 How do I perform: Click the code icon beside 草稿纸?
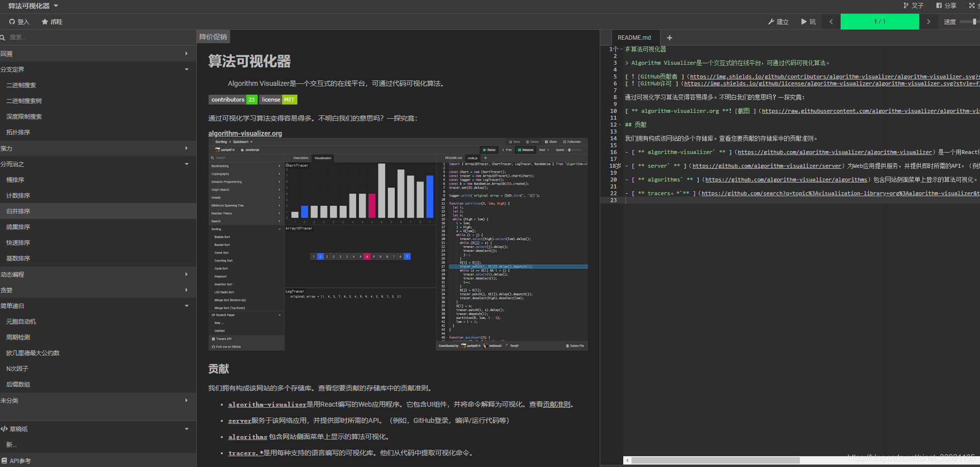click(x=4, y=429)
